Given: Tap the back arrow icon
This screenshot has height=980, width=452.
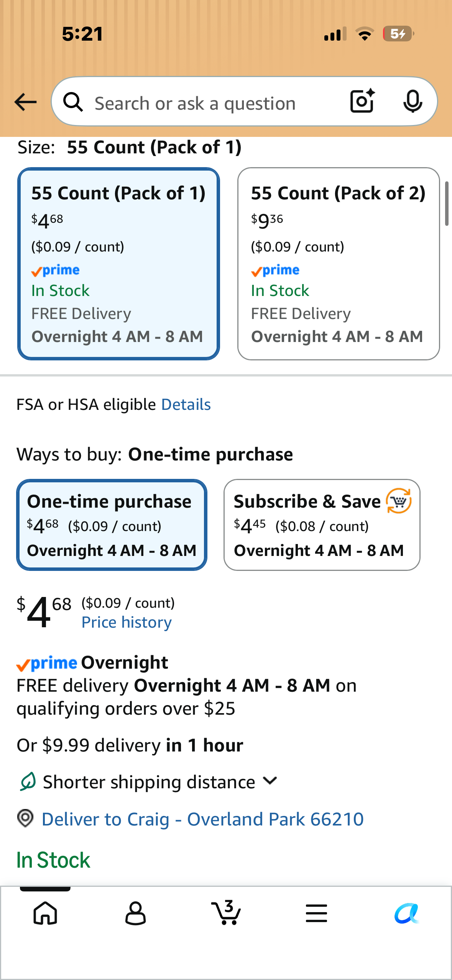Looking at the screenshot, I should pos(25,102).
